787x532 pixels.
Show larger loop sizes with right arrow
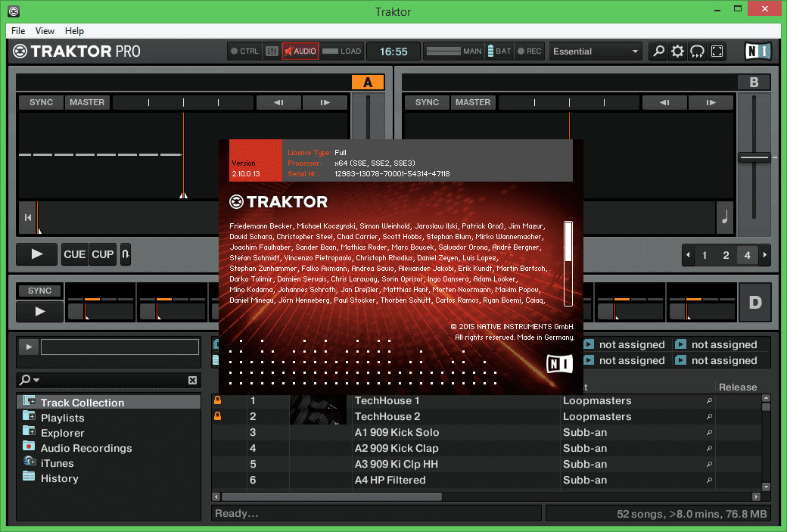[x=765, y=256]
